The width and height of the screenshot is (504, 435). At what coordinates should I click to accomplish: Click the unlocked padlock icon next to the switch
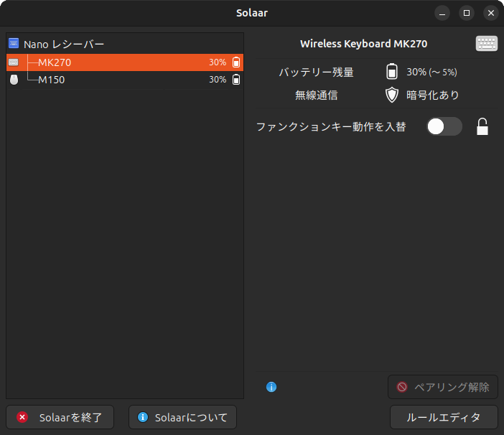click(x=482, y=126)
